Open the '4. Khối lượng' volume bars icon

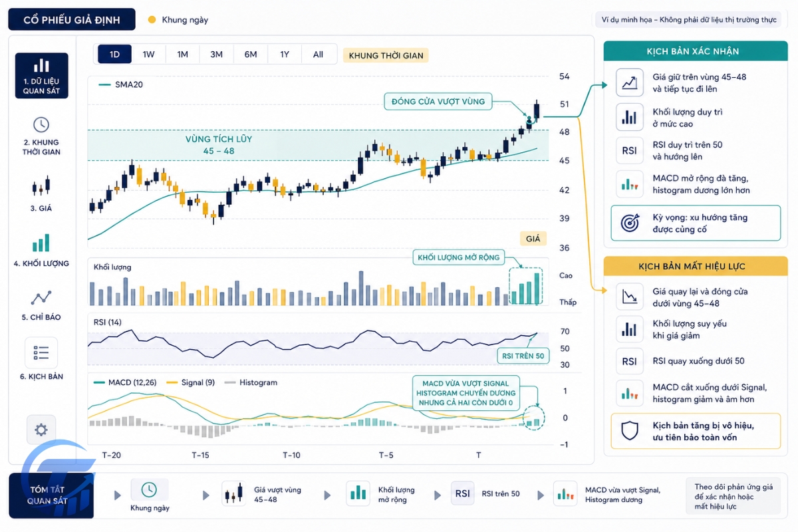coord(41,243)
